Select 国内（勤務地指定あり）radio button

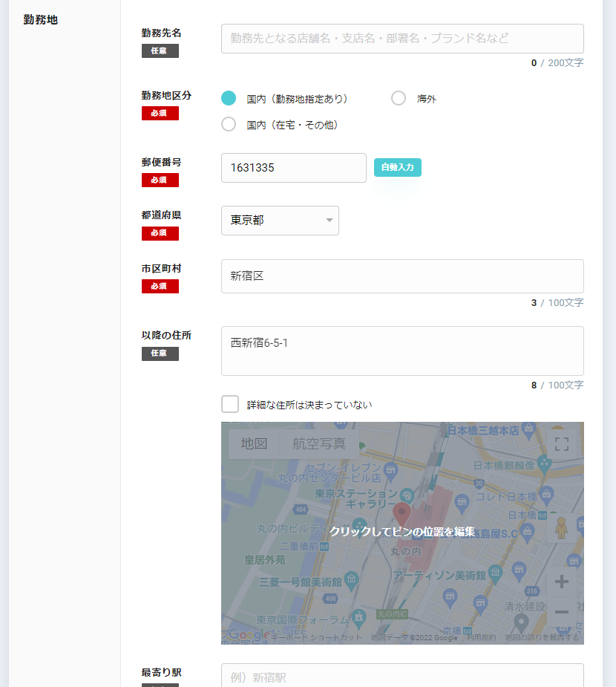[229, 98]
